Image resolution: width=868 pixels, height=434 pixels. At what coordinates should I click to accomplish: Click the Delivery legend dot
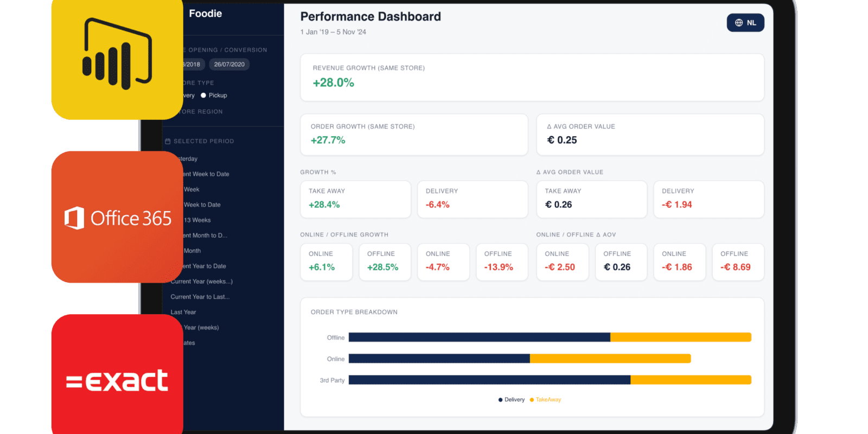tap(500, 400)
